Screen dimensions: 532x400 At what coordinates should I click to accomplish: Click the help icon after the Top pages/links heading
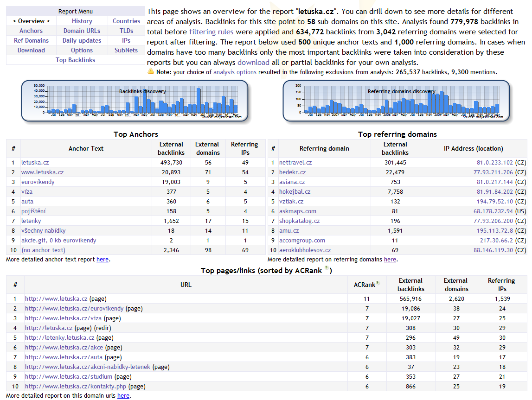327,268
